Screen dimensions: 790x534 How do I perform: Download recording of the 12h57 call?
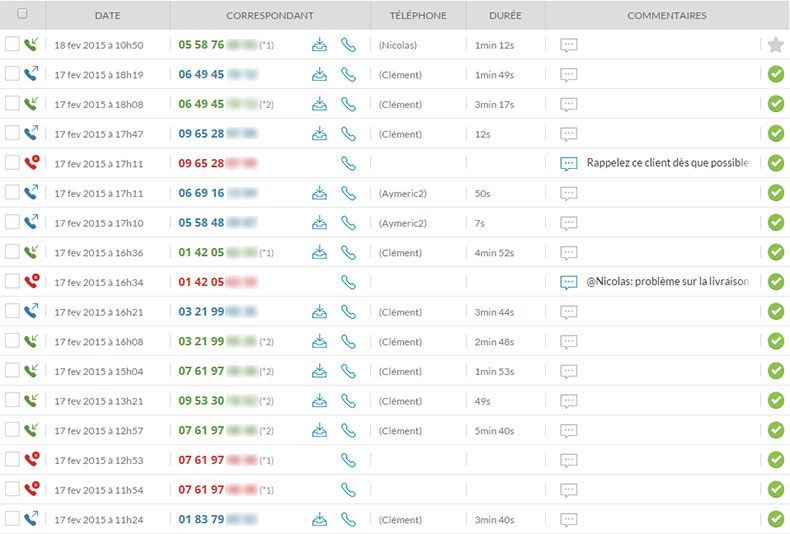coord(319,430)
